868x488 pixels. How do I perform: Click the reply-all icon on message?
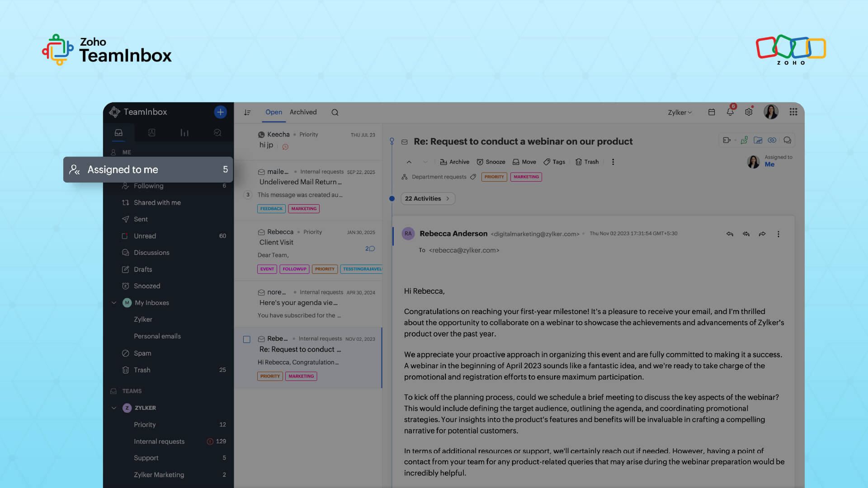[x=746, y=234]
